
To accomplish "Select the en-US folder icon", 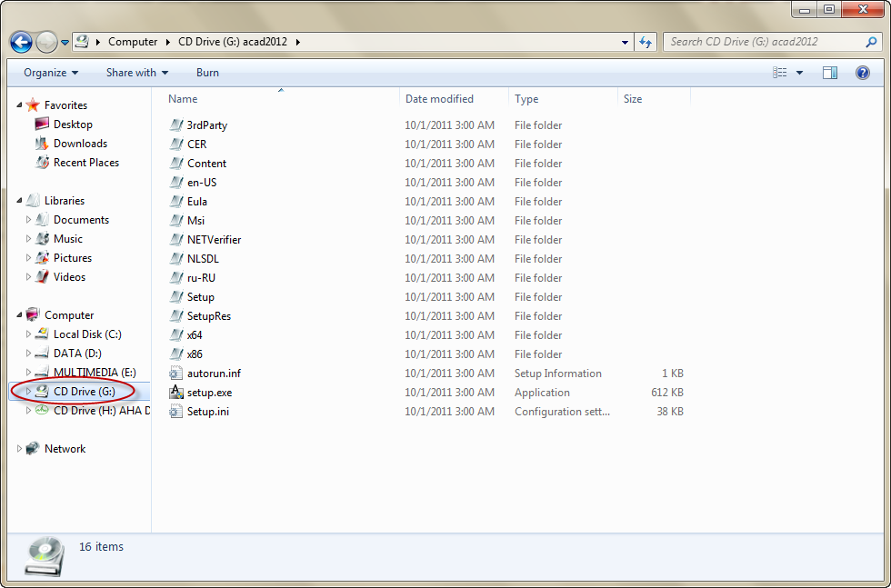I will [175, 183].
